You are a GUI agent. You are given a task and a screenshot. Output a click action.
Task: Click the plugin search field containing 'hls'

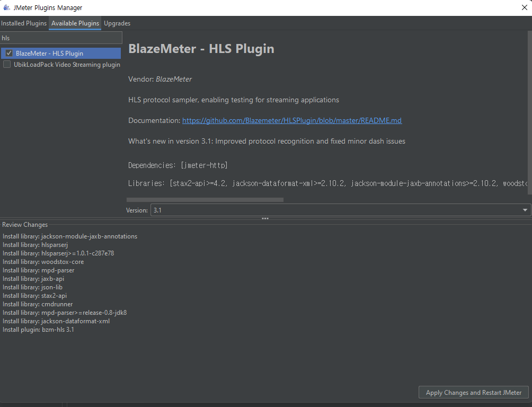pyautogui.click(x=61, y=38)
